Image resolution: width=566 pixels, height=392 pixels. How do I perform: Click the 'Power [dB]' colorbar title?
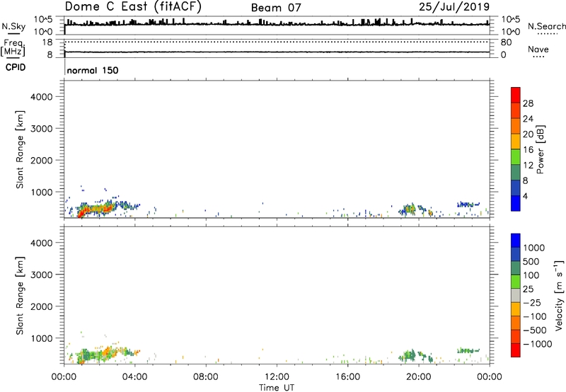click(x=540, y=149)
